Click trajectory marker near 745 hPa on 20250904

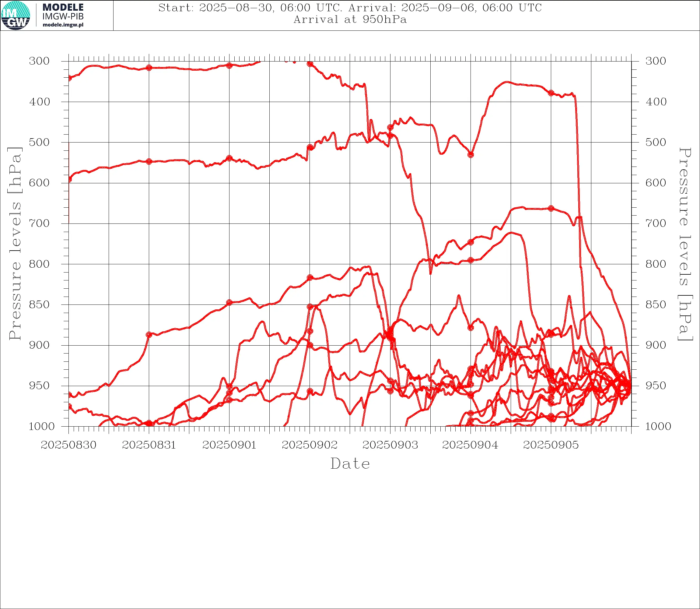[471, 242]
